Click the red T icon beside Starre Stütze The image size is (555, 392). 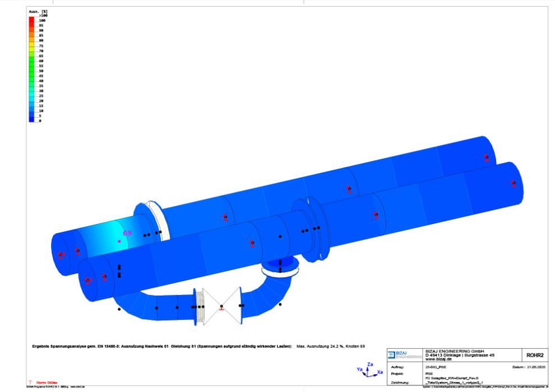30,382
